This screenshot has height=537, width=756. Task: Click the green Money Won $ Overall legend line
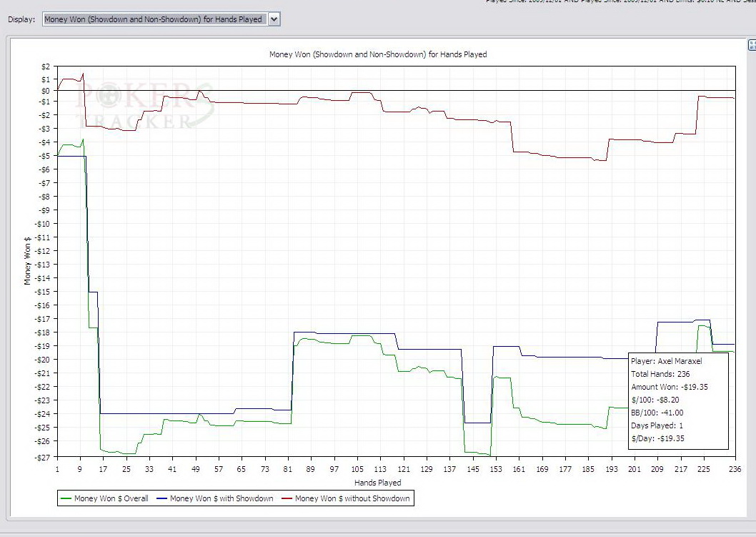66,498
